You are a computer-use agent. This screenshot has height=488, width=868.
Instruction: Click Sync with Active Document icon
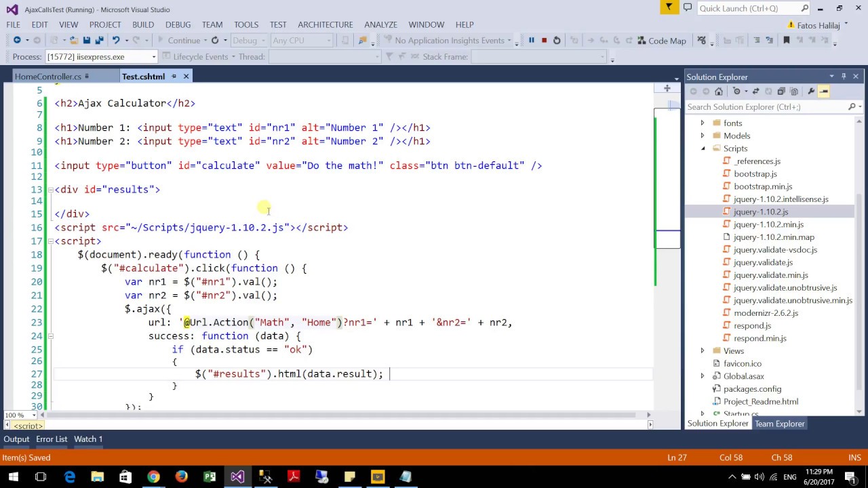pos(755,91)
